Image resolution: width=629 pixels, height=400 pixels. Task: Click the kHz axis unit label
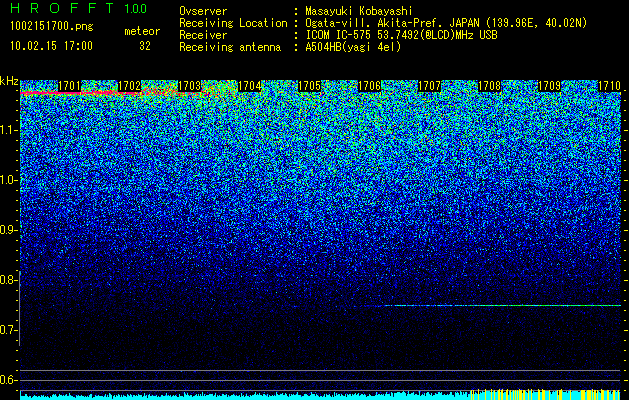(9, 81)
